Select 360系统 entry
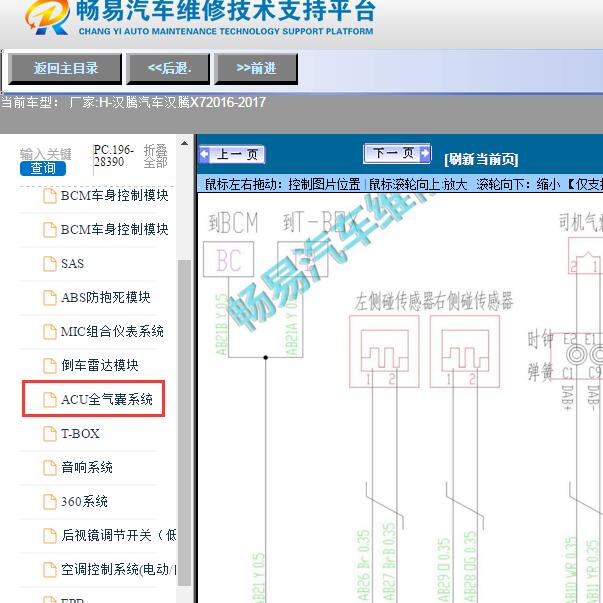This screenshot has width=603, height=603. 85,501
